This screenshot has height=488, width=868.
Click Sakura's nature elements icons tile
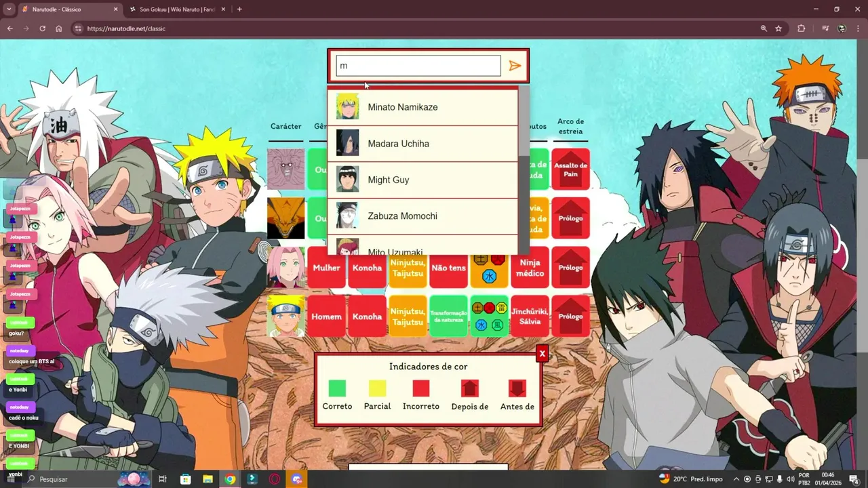489,267
